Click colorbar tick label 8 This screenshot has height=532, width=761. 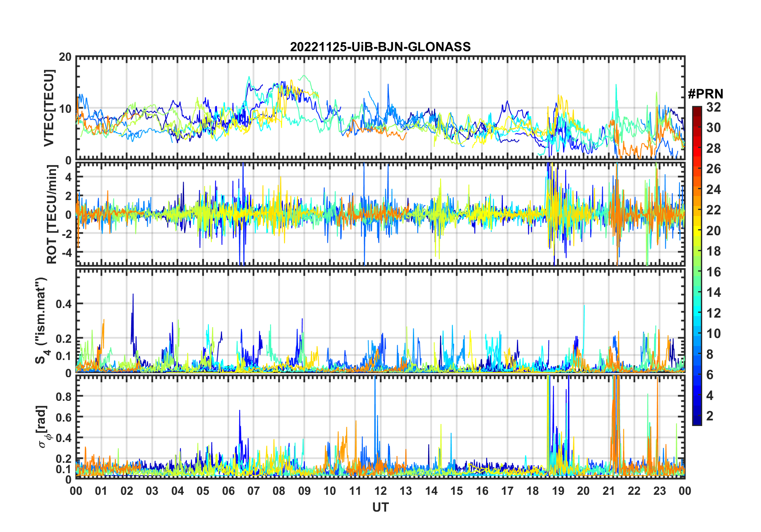point(710,354)
